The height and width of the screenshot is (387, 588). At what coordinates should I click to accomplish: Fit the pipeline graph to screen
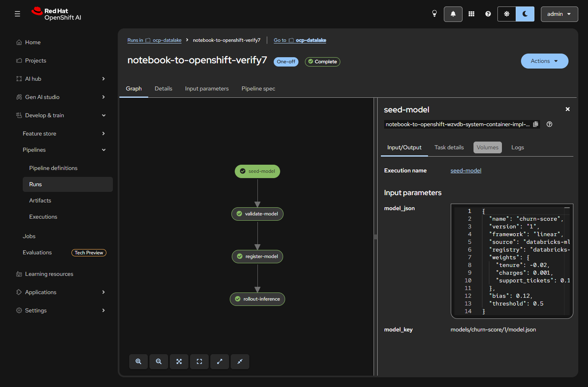[179, 361]
